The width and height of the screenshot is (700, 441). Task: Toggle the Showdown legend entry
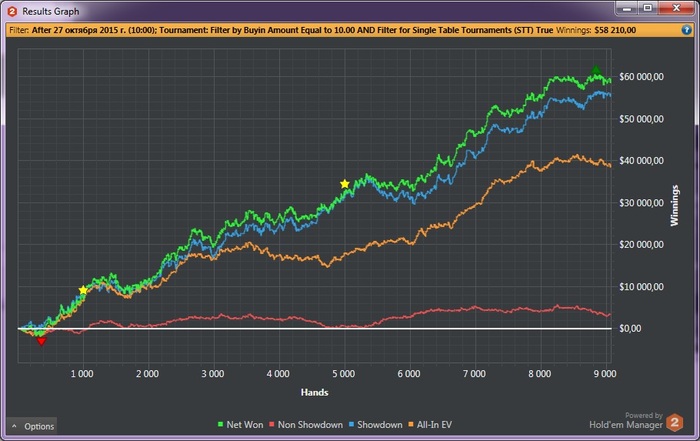[x=375, y=424]
